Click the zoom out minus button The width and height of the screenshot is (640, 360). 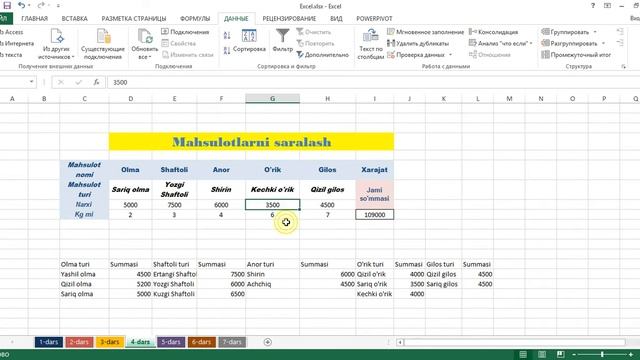tap(574, 355)
